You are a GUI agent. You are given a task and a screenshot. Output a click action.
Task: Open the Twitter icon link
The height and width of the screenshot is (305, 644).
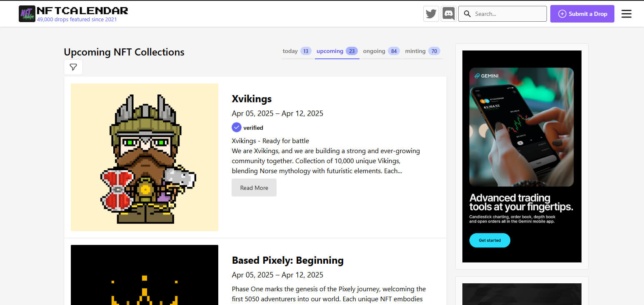point(431,14)
